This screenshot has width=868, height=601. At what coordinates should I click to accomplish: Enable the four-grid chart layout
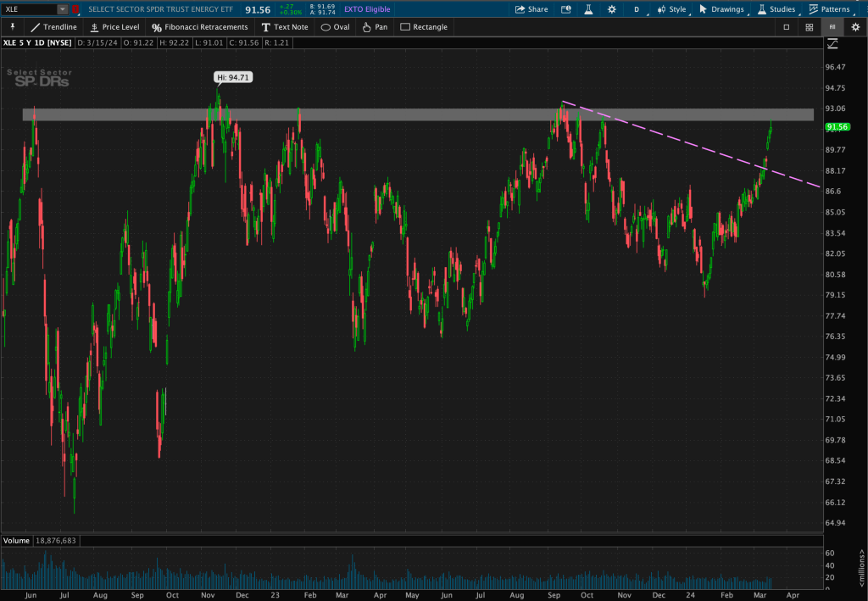(810, 27)
